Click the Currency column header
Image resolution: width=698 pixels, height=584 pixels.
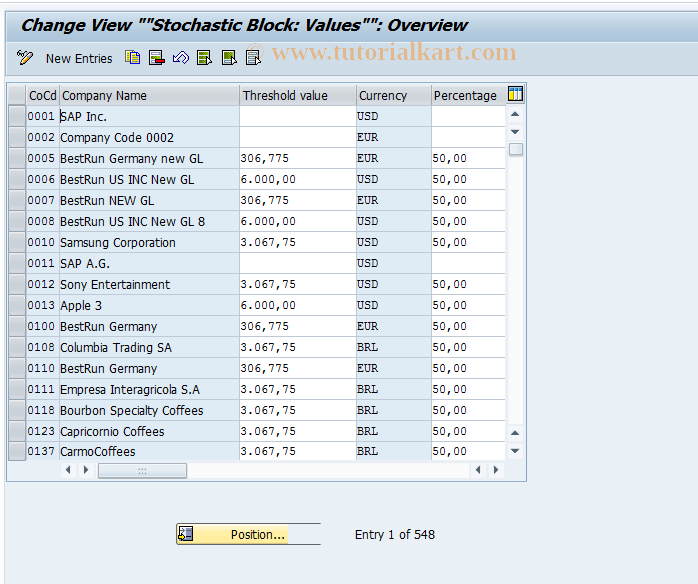394,95
